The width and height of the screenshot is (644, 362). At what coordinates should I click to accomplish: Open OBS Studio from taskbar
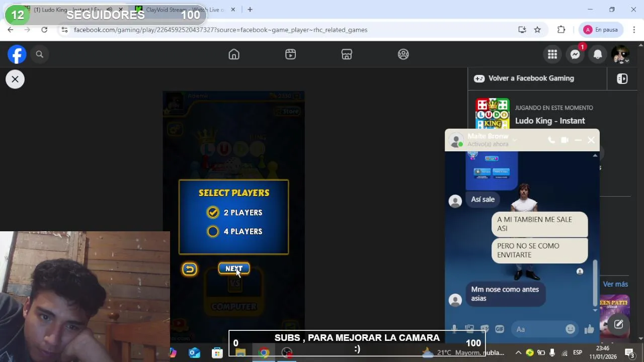point(287,353)
